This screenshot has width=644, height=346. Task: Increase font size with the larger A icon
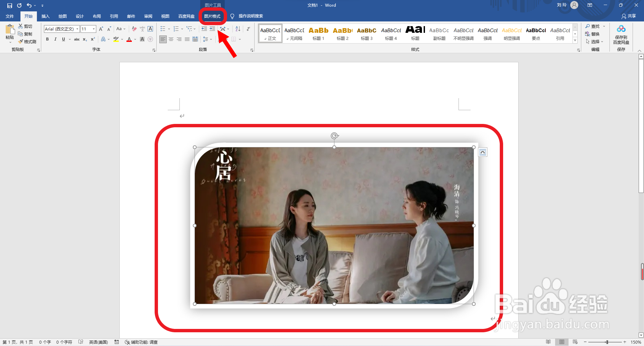pyautogui.click(x=101, y=29)
